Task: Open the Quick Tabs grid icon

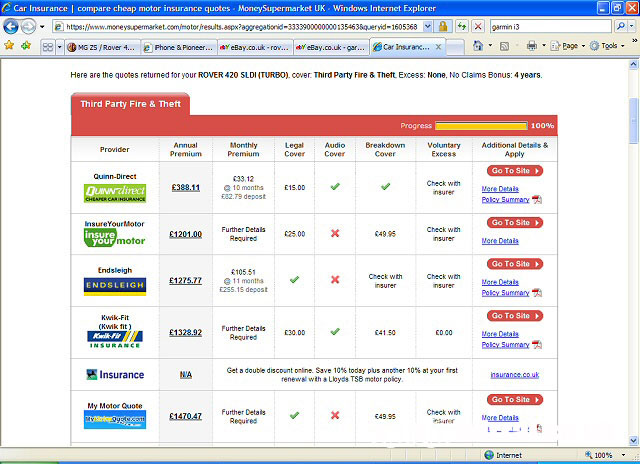Action: click(x=48, y=47)
